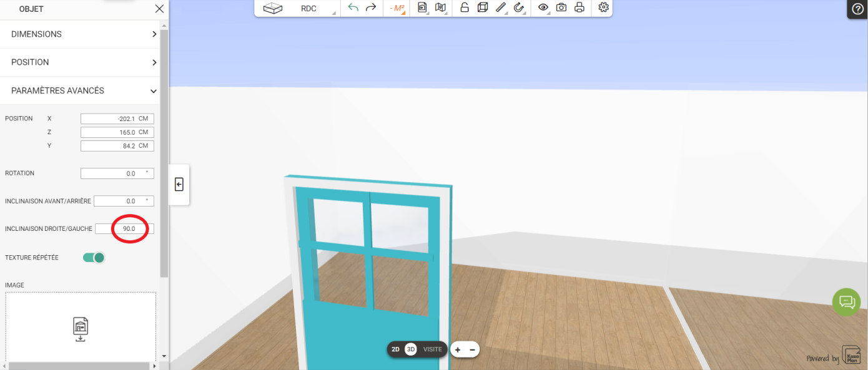This screenshot has height=370, width=868.
Task: Click the position Y value field
Action: point(117,146)
